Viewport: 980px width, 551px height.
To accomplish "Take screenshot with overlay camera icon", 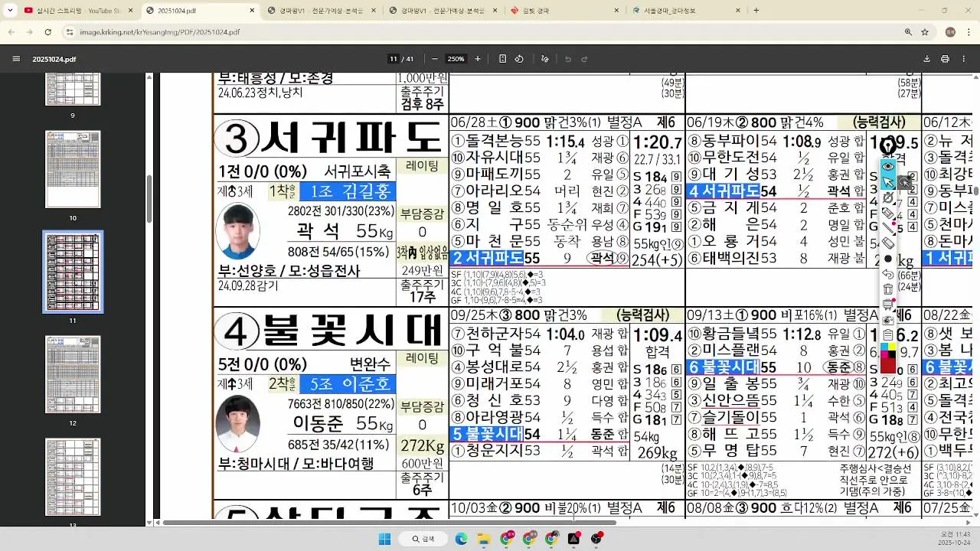I will coord(887,320).
